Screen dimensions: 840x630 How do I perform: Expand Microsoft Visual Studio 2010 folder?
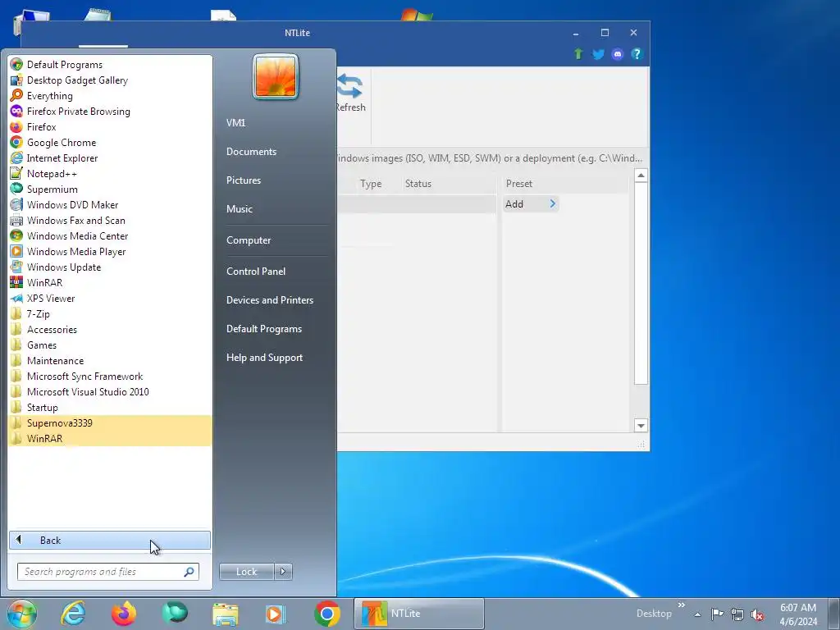point(110,391)
